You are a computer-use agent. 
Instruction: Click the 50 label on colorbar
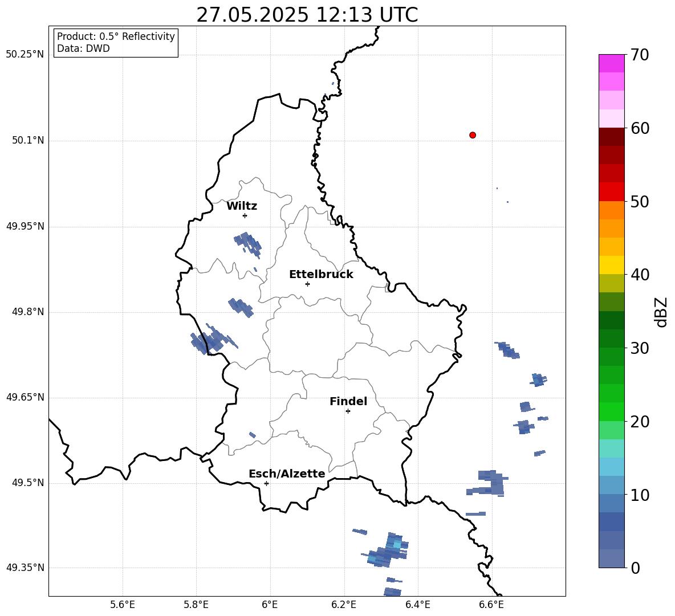point(640,201)
